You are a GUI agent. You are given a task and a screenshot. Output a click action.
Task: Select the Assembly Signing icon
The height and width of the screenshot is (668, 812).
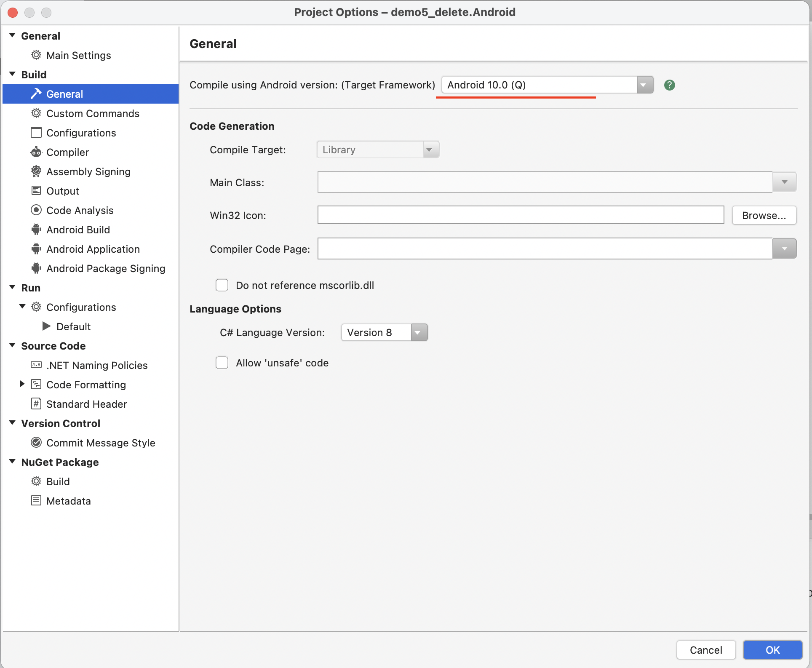pos(36,171)
